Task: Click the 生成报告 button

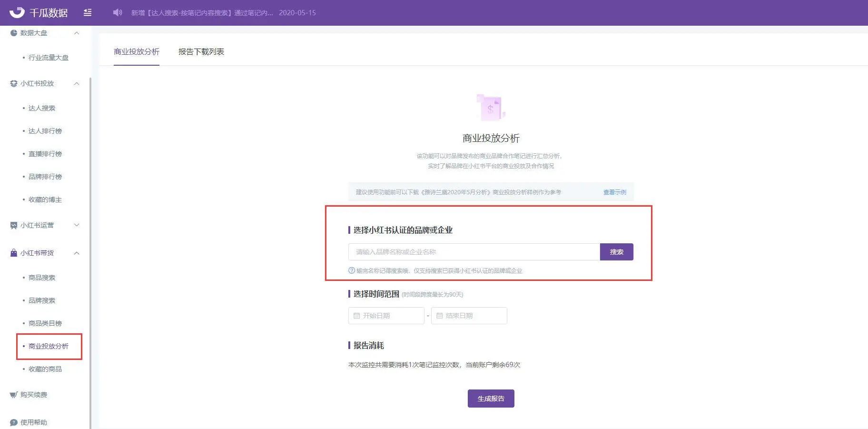Action: pos(491,399)
